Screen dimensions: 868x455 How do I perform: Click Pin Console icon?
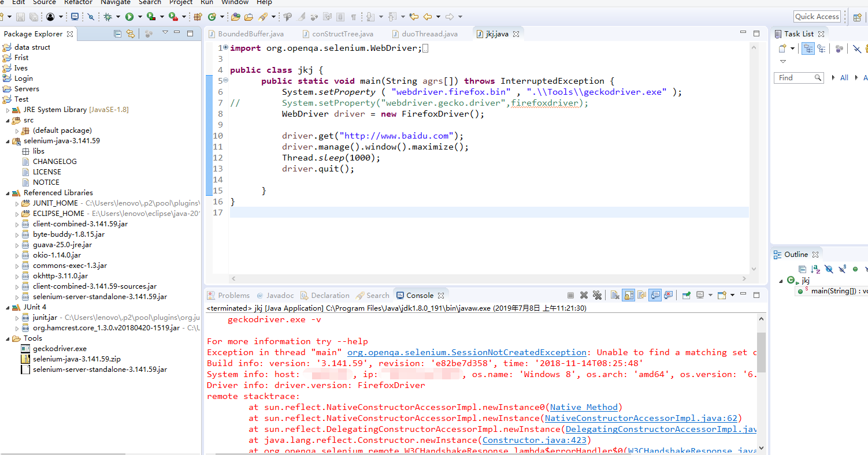686,295
